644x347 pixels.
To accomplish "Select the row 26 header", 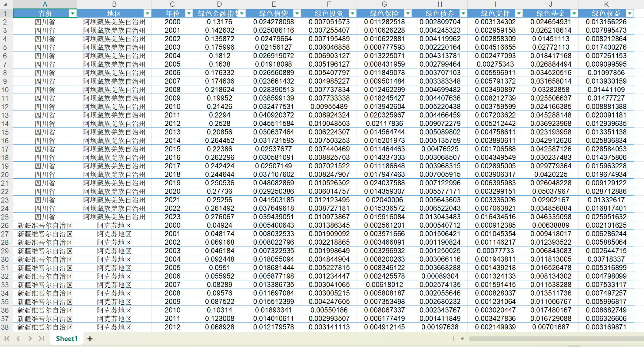I will [x=5, y=226].
